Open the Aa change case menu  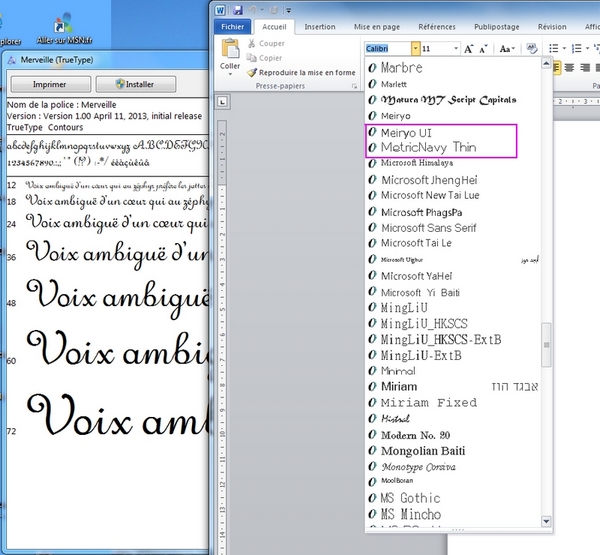[507, 49]
